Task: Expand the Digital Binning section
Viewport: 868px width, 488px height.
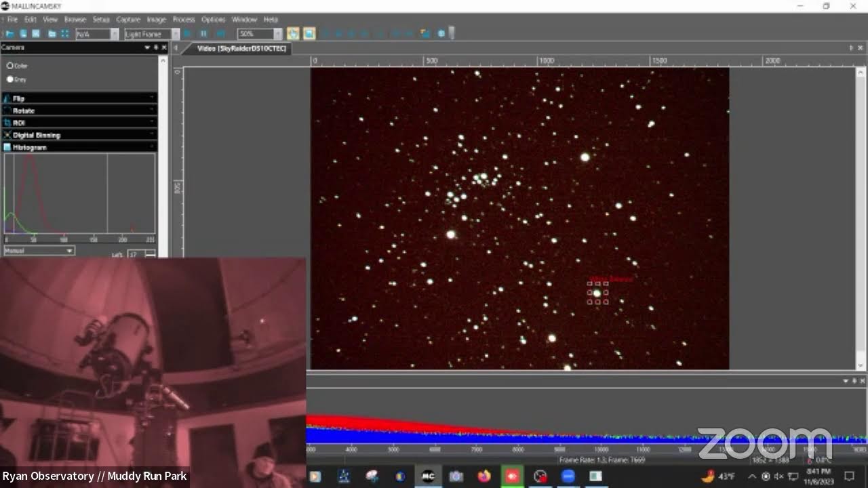Action: tap(79, 135)
